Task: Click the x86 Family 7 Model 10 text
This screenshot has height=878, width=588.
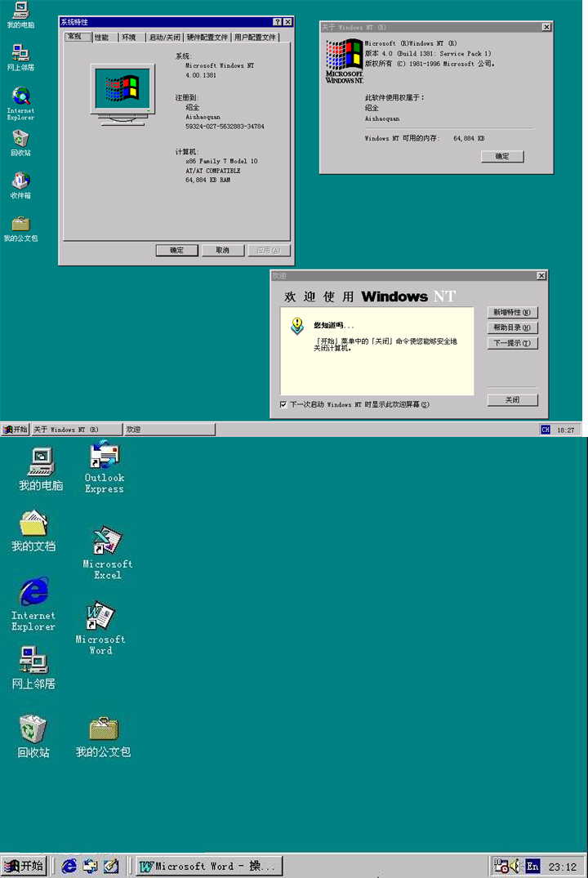Action: pos(221,161)
